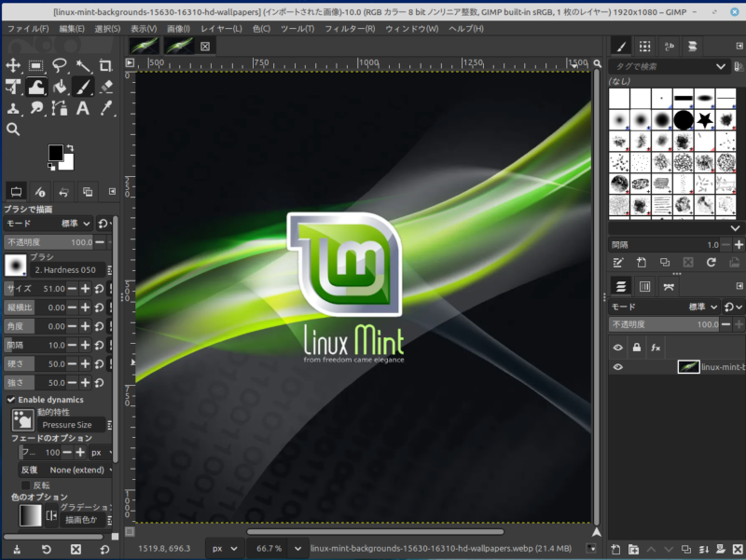Click the 2. Hardness 050 brush name field
Screen dimensions: 746x560
[65, 269]
